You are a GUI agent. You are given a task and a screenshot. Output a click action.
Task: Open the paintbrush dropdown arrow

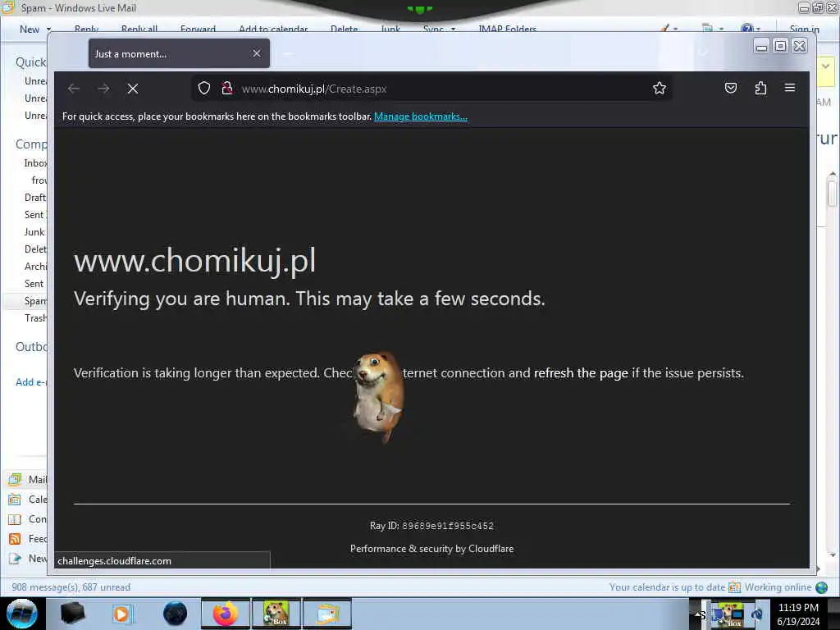pos(676,30)
